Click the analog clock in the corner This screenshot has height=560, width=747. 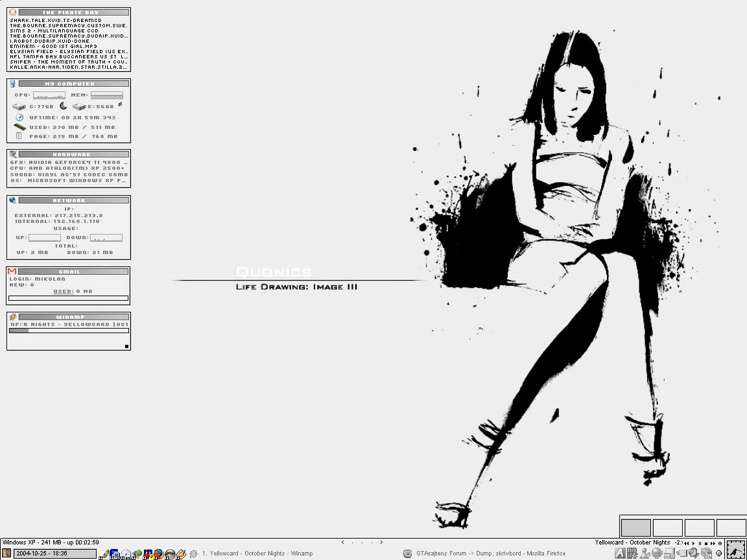(735, 549)
